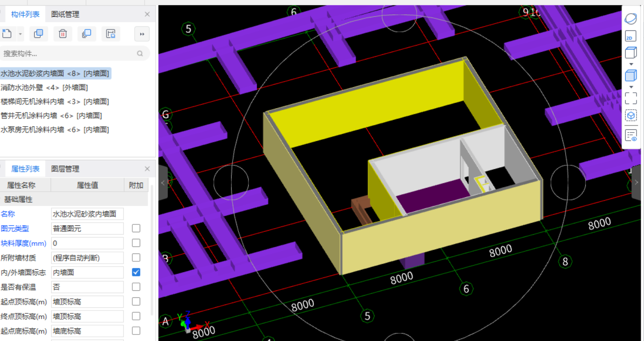Collapse the 基础属性 group row
644x341 pixels.
(x=74, y=199)
